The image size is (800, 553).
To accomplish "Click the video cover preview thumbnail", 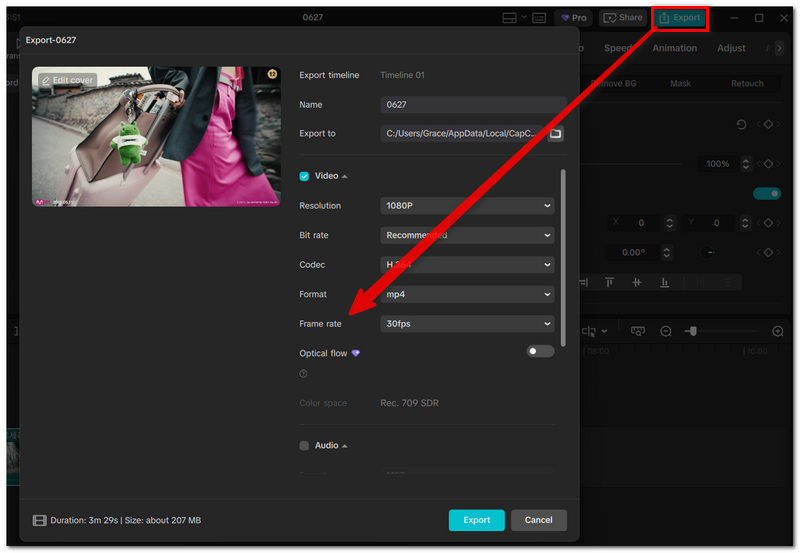I will 156,137.
